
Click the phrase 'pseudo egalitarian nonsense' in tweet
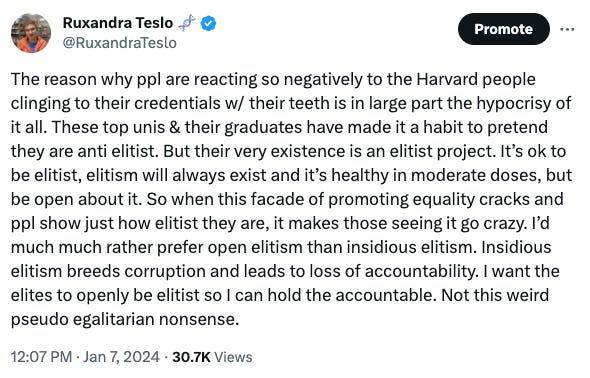(x=124, y=320)
